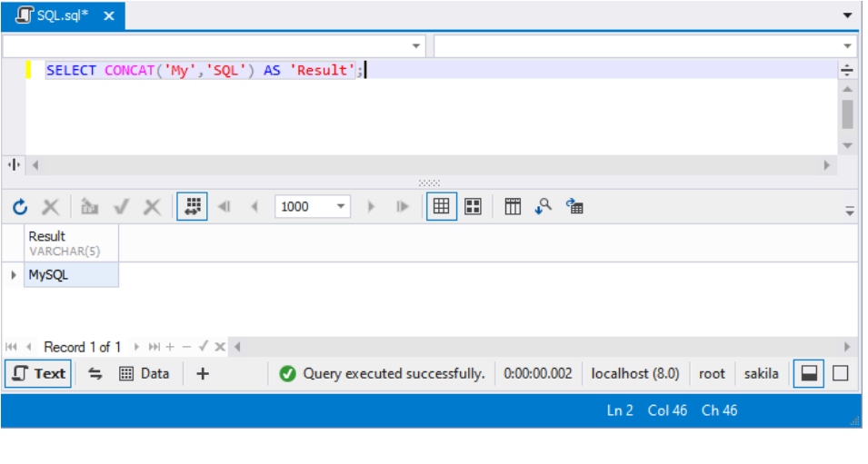Click the sakila database label
Screen dimensions: 868x464
pyautogui.click(x=761, y=374)
